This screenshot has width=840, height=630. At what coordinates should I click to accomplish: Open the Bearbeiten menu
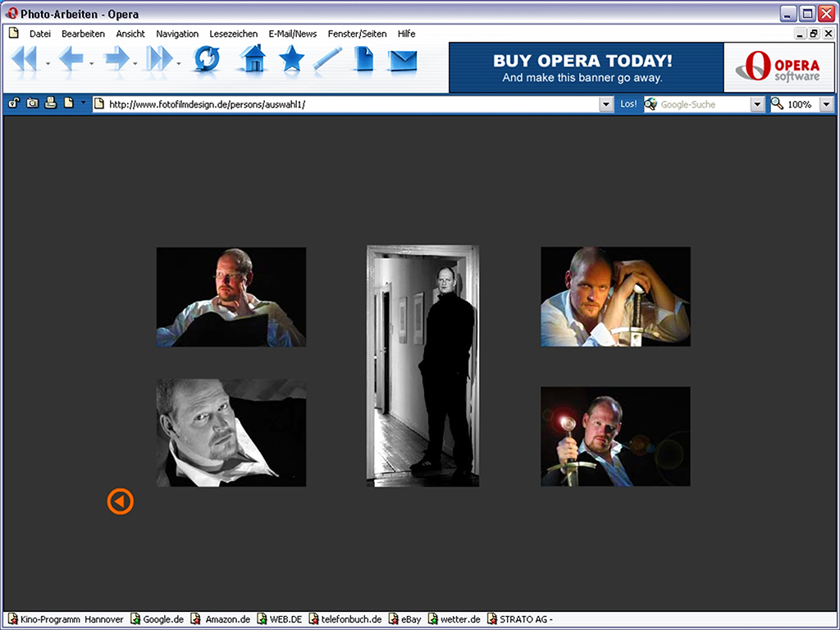[83, 34]
